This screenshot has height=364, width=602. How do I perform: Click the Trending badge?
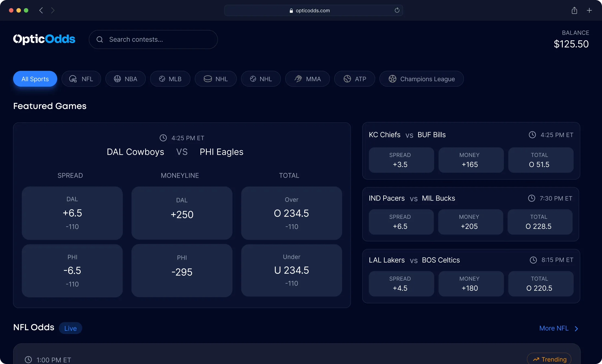[x=549, y=359]
